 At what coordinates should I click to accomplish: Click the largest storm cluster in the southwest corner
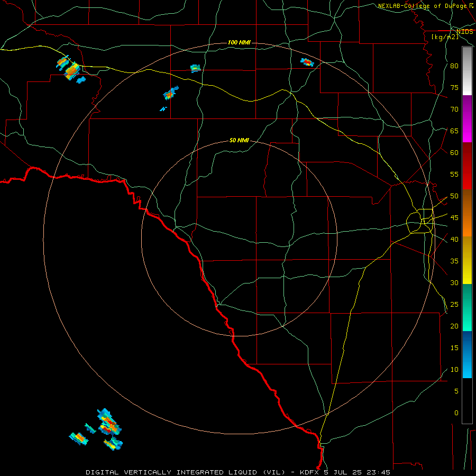(109, 423)
